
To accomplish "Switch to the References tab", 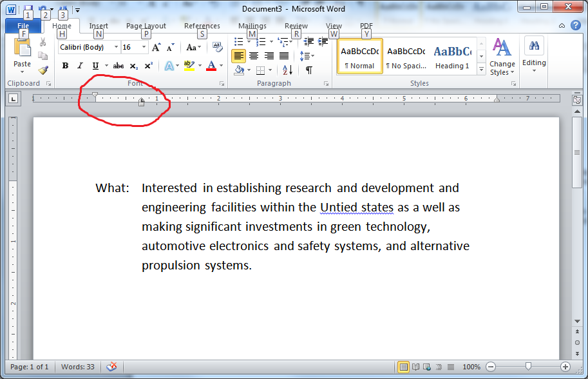I will click(x=202, y=26).
